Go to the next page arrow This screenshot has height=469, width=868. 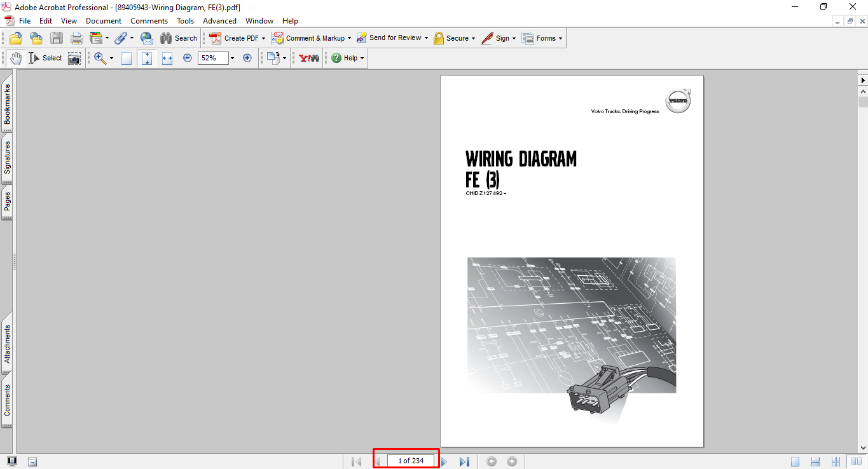(444, 461)
